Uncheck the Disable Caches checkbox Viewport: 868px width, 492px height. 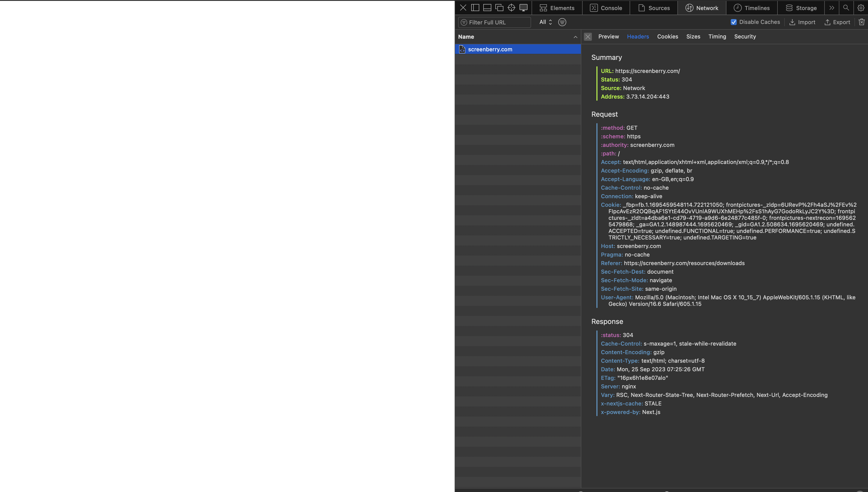point(733,22)
